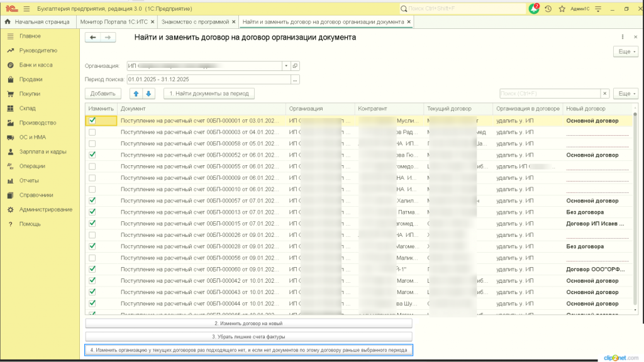The image size is (644, 362).
Task: Open the Банк и касса section
Action: coord(35,65)
